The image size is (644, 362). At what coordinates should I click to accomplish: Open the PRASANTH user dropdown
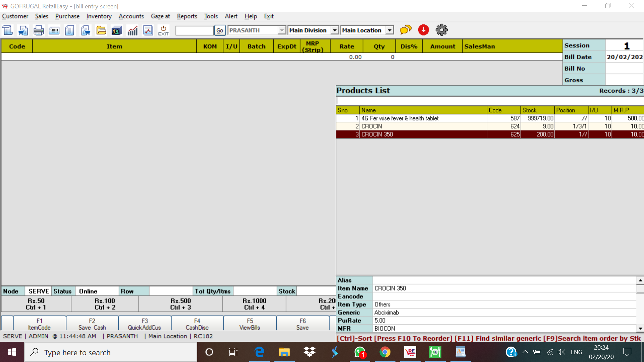pos(282,31)
